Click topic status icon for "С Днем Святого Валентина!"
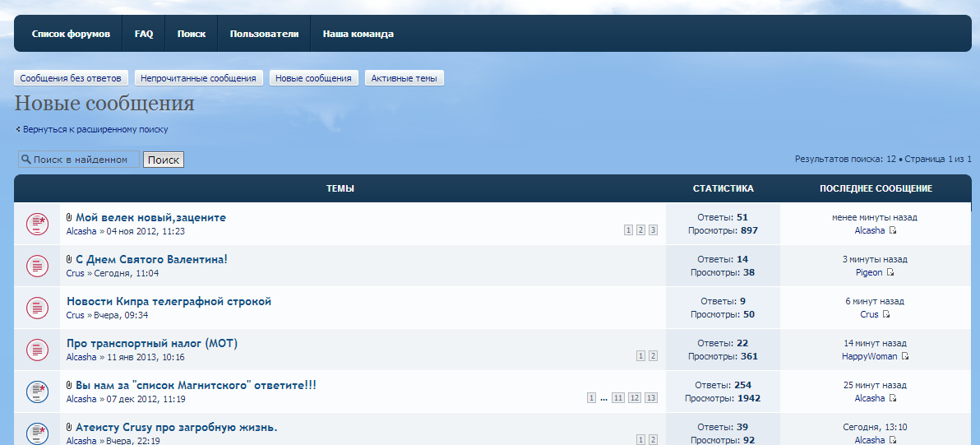 [37, 266]
